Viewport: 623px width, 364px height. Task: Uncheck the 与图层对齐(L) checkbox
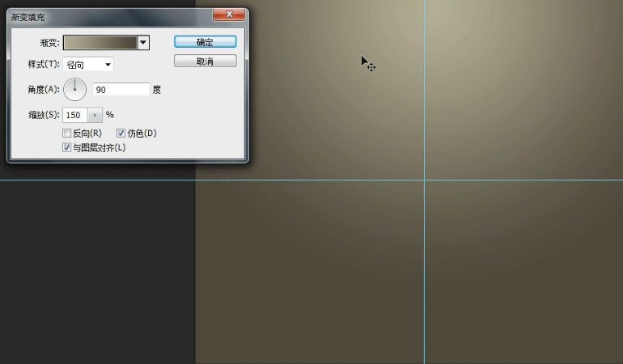point(67,148)
